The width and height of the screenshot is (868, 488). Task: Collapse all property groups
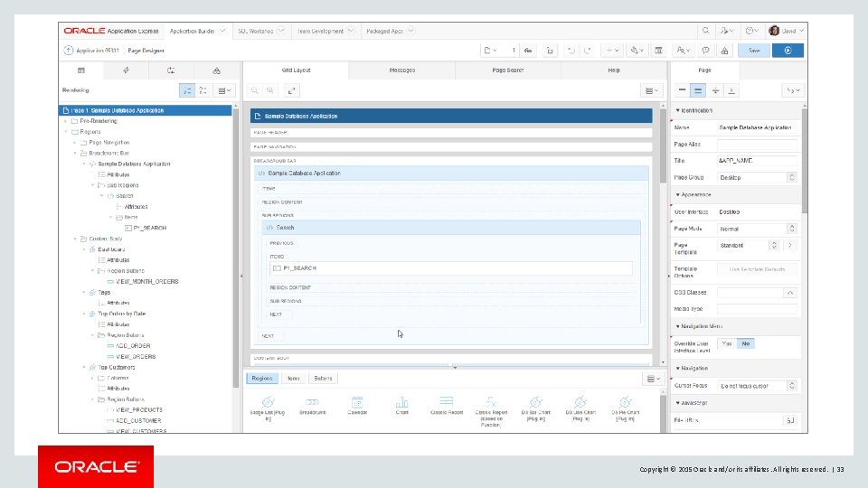pyautogui.click(x=716, y=90)
